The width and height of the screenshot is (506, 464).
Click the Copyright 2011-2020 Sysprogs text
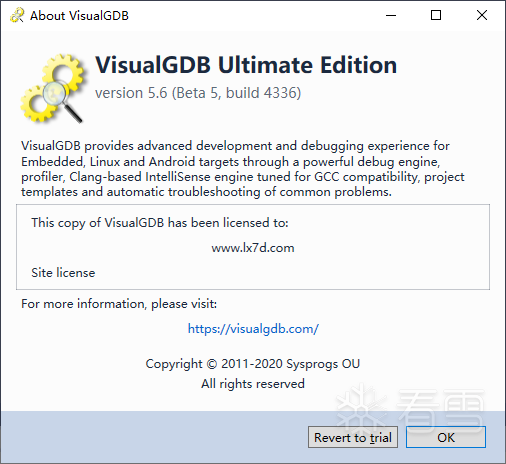coord(253,364)
